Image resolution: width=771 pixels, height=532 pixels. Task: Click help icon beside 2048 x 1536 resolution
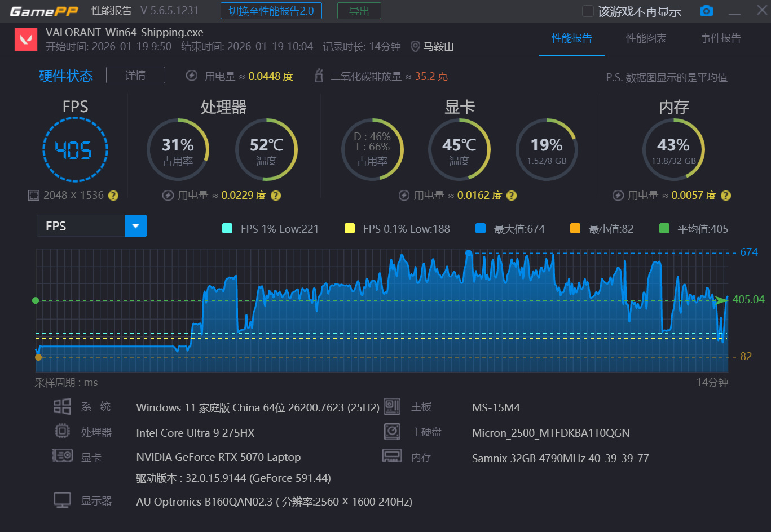click(113, 196)
